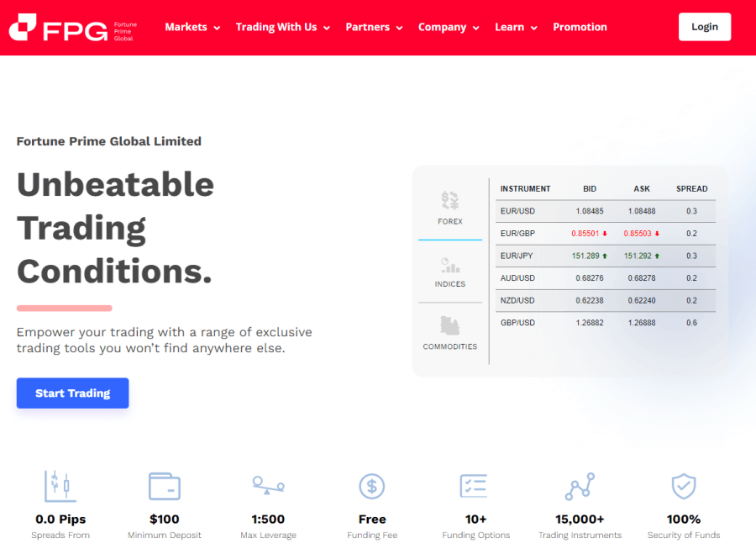The width and height of the screenshot is (756, 554).
Task: Switch to the Forex instruments tab
Action: 450,208
